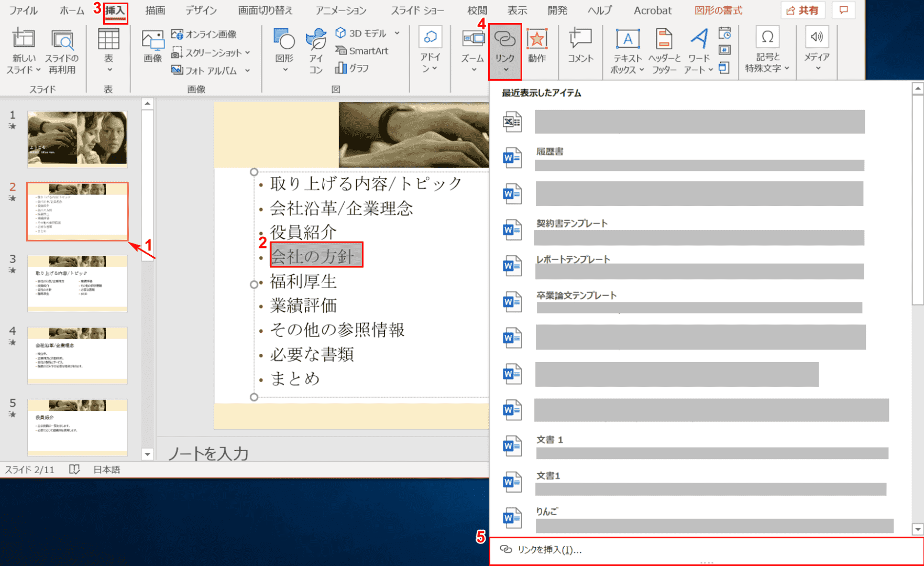Expand the WordArt dropdown arrow

point(710,70)
